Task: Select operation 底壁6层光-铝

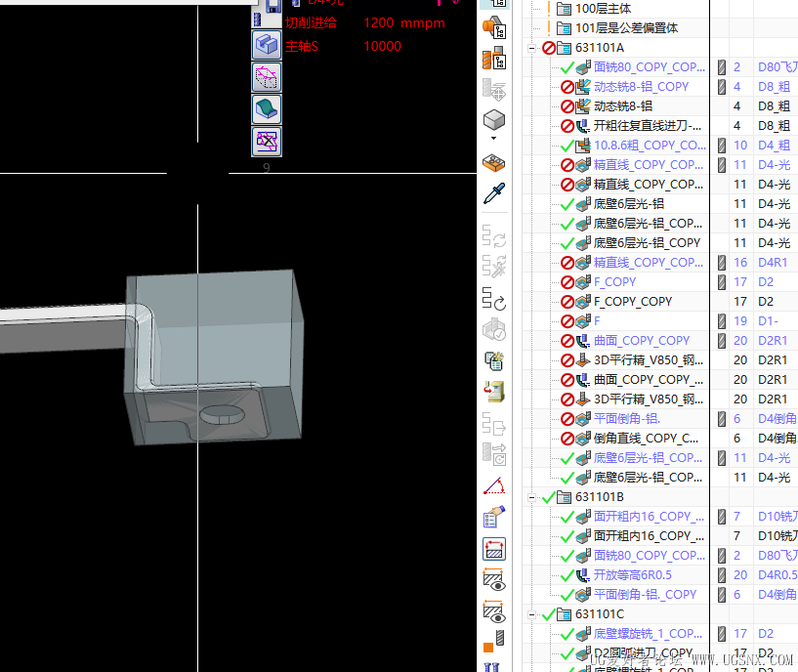Action: pyautogui.click(x=628, y=203)
